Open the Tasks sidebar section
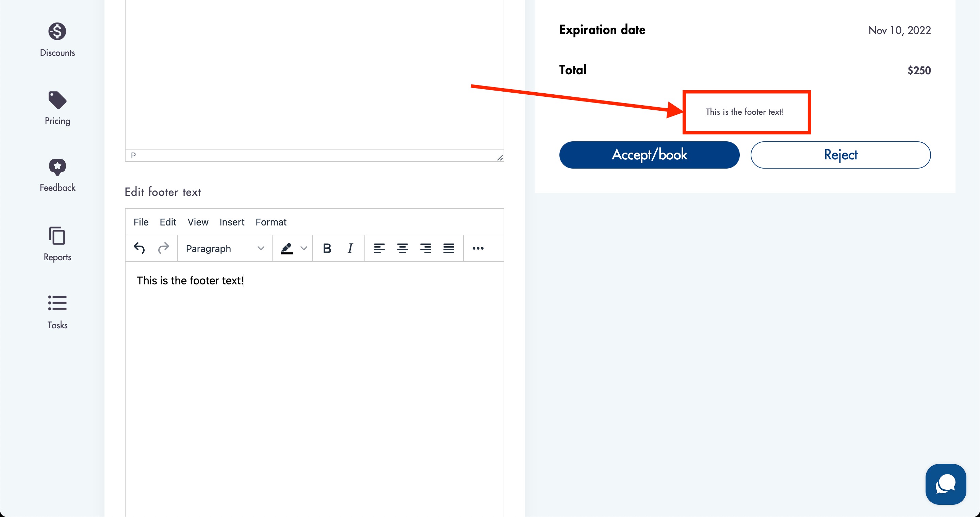Viewport: 980px width, 517px height. 57,312
